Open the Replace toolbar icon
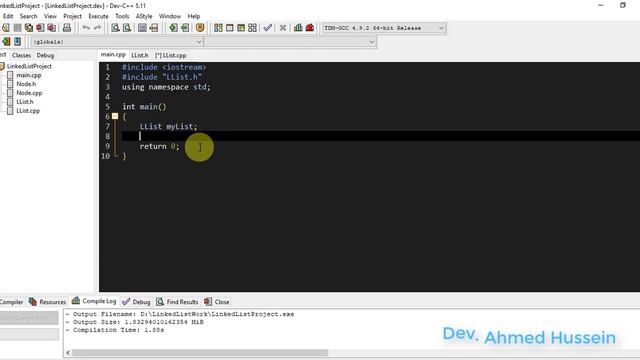Screen dimensions: 640x360 point(127,28)
